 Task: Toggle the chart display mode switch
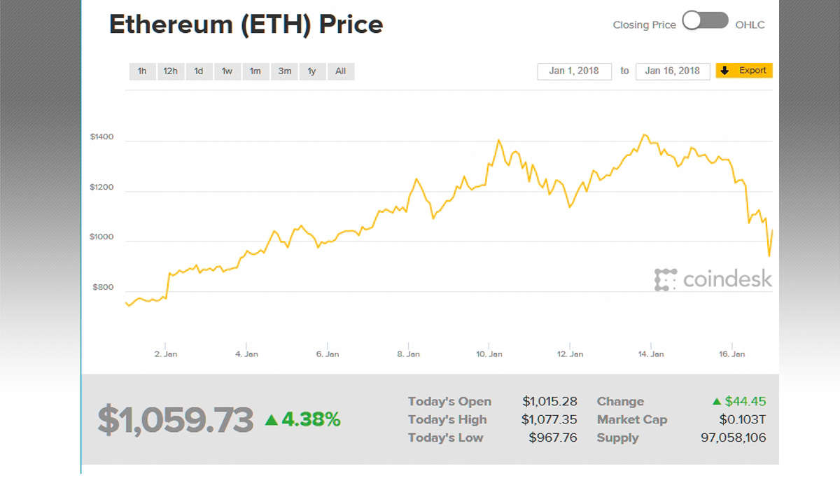pyautogui.click(x=705, y=22)
